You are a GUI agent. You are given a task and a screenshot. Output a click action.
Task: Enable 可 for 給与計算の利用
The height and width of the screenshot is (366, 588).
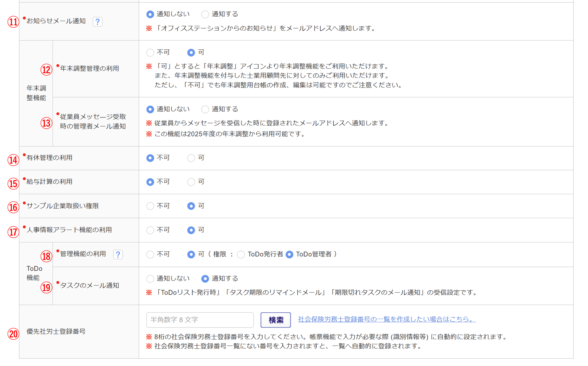[191, 182]
